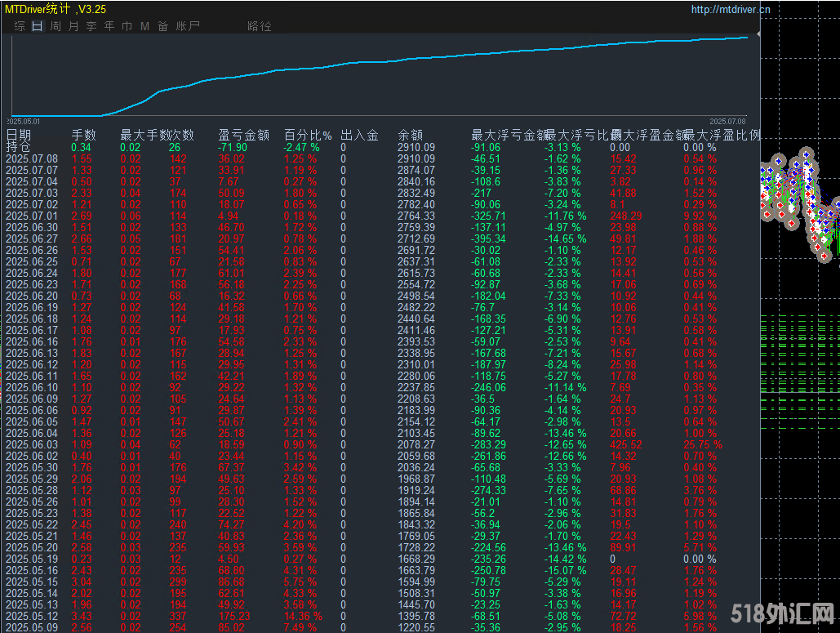Select the M tab
The image size is (840, 633).
tap(144, 25)
